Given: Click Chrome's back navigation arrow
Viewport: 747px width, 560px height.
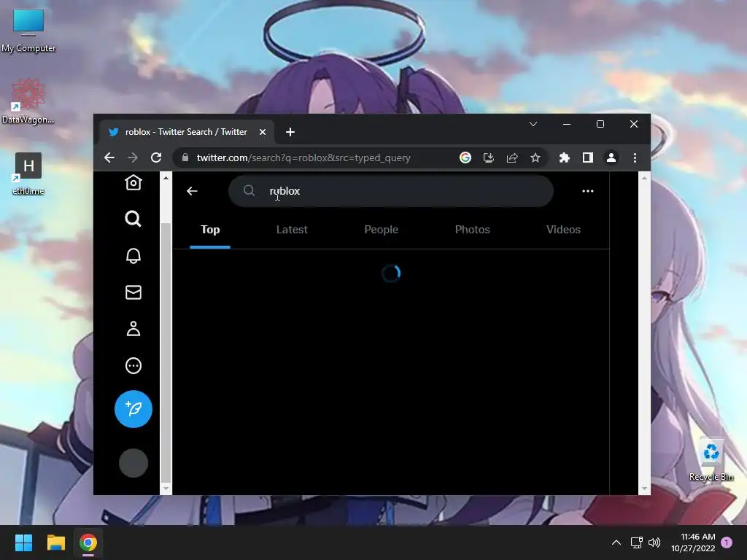Looking at the screenshot, I should pos(109,157).
